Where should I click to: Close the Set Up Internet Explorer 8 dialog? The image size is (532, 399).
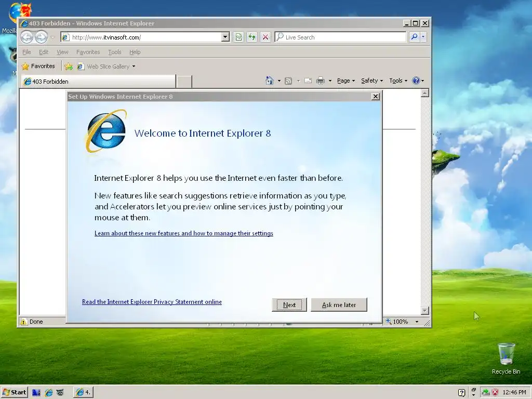click(375, 97)
